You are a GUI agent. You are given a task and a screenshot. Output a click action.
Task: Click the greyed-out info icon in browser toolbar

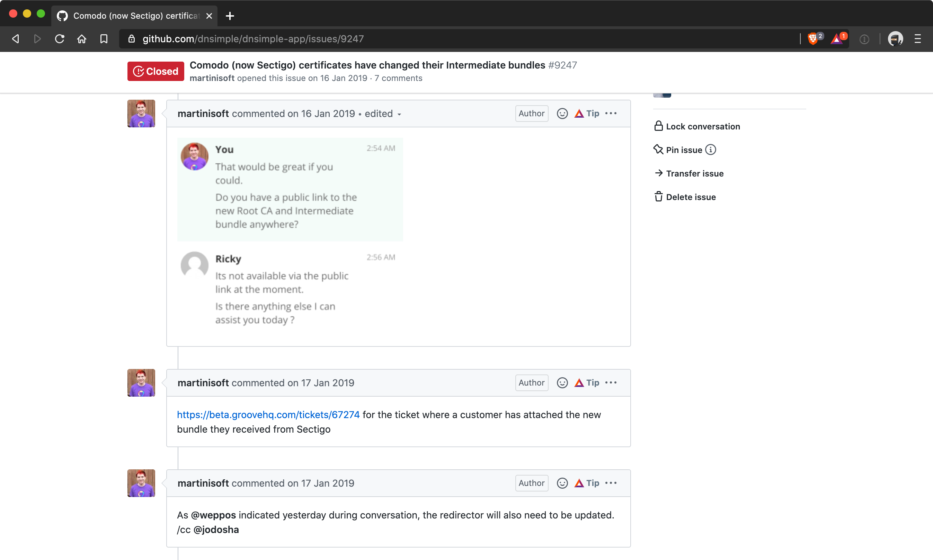864,39
